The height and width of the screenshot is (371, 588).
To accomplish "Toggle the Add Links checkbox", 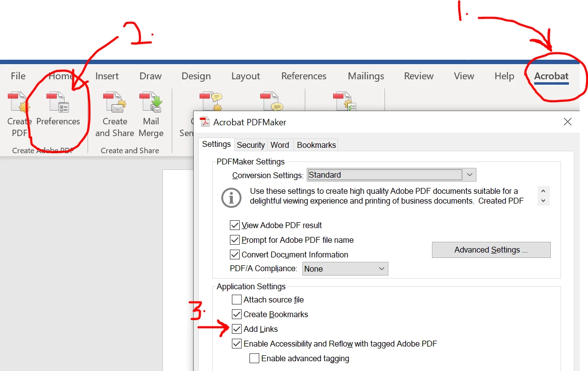I will tap(237, 329).
